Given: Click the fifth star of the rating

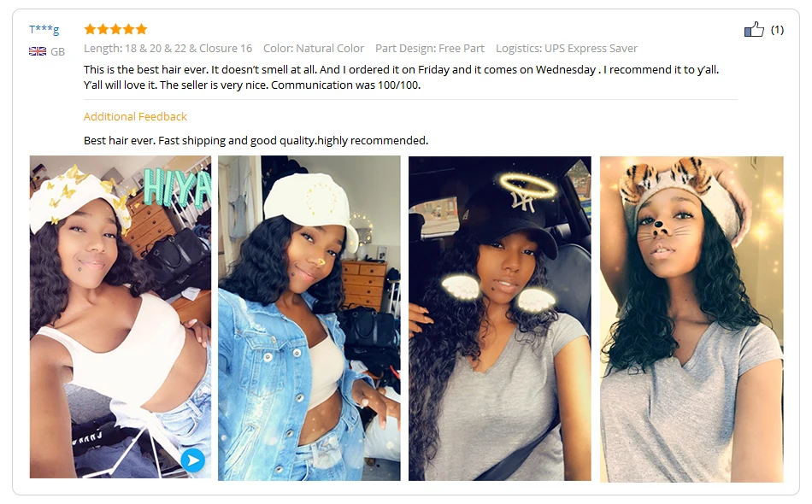Looking at the screenshot, I should tap(141, 29).
